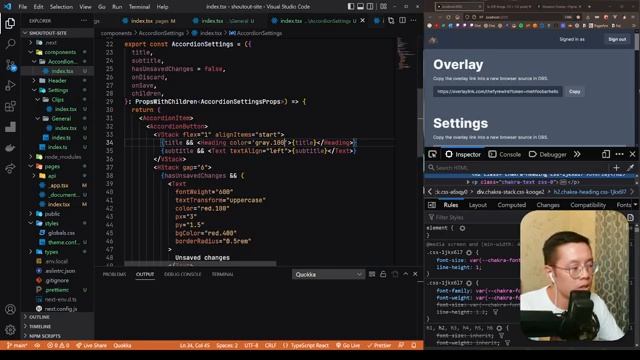Screen dimensions: 640x360
Task: Click the Search HTML field
Action: [x=518, y=167]
